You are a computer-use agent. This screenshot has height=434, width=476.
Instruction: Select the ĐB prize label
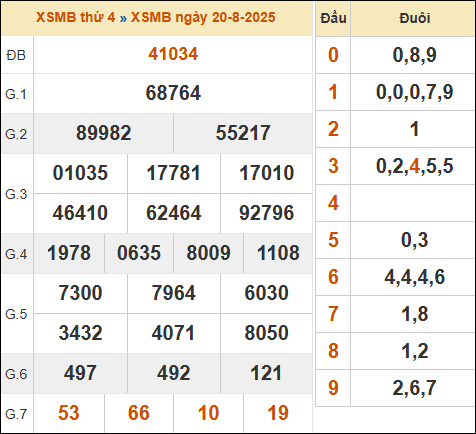click(x=16, y=55)
